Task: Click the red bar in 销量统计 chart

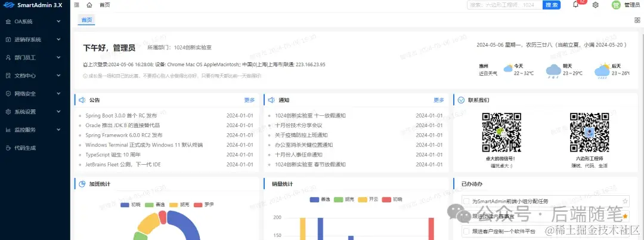Action: tap(431, 229)
